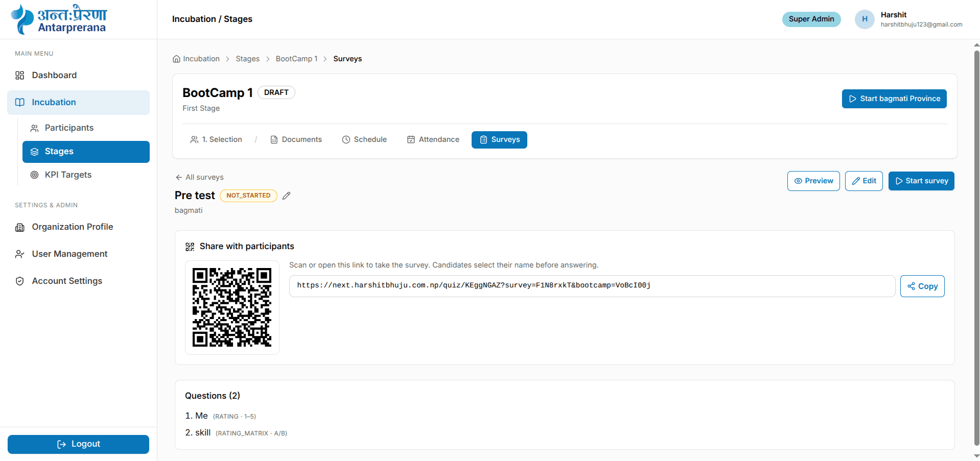Image resolution: width=980 pixels, height=461 pixels.
Task: Preview the survey
Action: tap(813, 181)
